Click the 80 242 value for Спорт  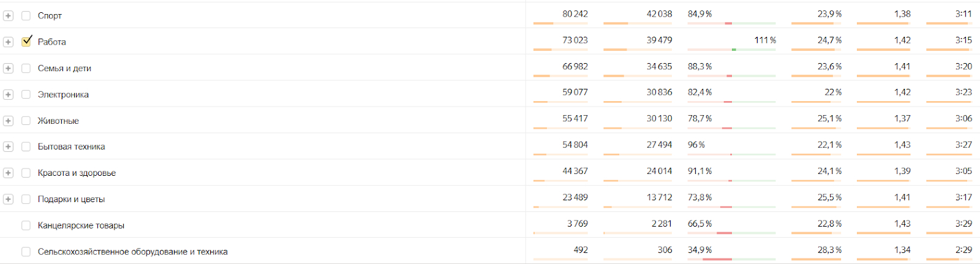575,14
